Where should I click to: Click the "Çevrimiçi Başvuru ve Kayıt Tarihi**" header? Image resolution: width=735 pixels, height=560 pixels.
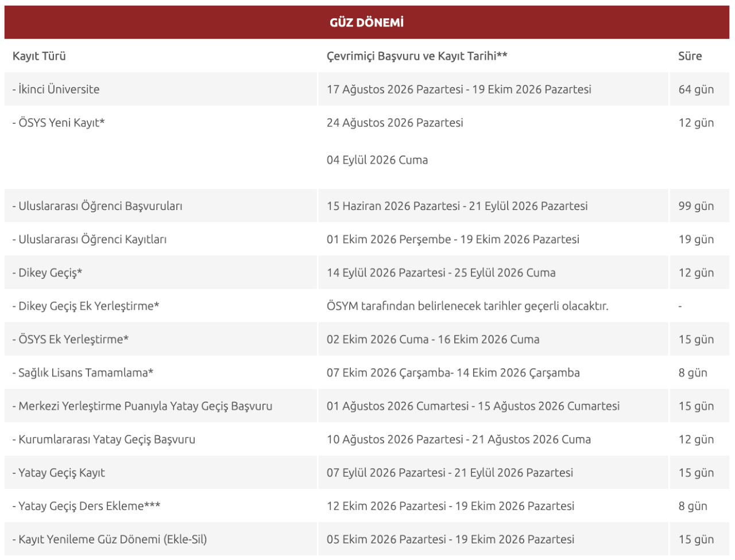pyautogui.click(x=417, y=56)
